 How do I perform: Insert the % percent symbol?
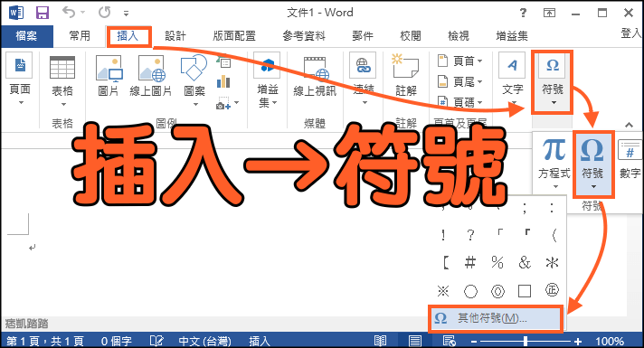pos(497,262)
